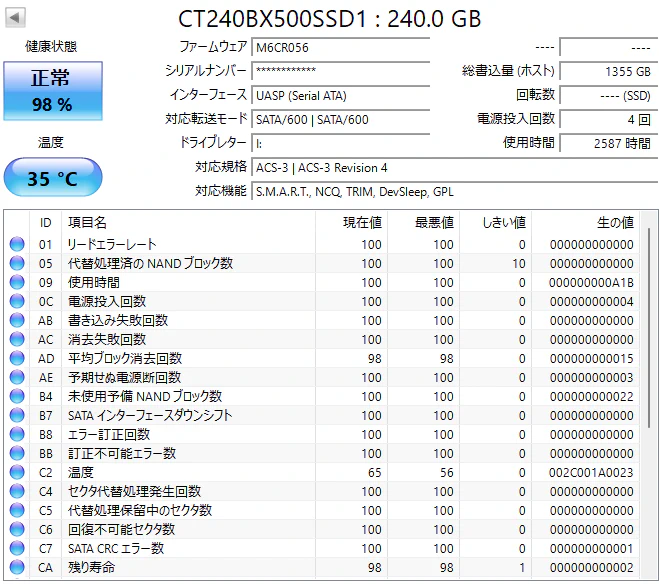This screenshot has height=584, width=659.
Task: Click the blue orb for ID 09 使用時間
Action: 17,282
